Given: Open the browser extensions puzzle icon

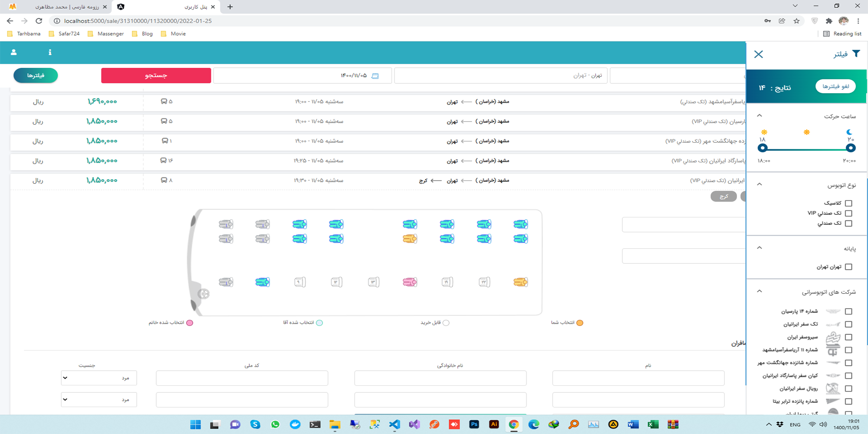Looking at the screenshot, I should (829, 21).
